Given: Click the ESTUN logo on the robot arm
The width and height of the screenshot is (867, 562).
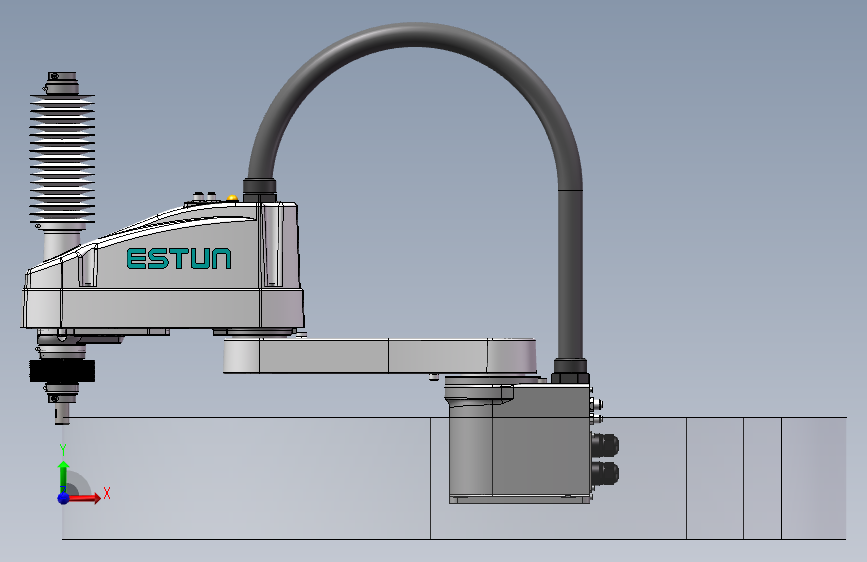Looking at the screenshot, I should point(179,259).
